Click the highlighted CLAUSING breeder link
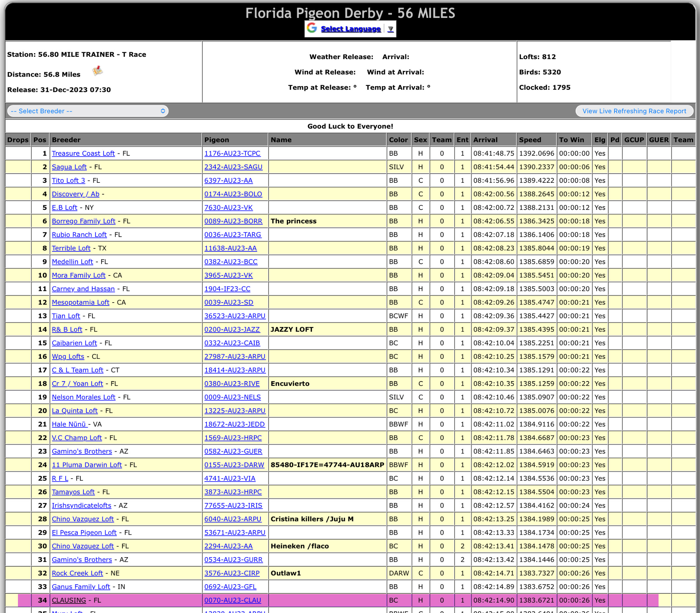The height and width of the screenshot is (613, 700). tap(69, 600)
